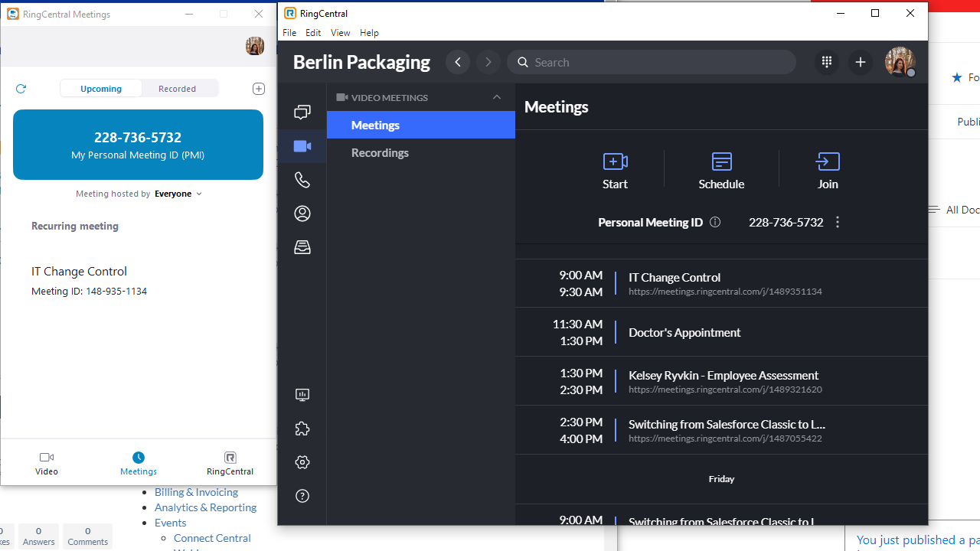Open the Contacts sidebar icon
The height and width of the screenshot is (551, 980).
tap(302, 214)
